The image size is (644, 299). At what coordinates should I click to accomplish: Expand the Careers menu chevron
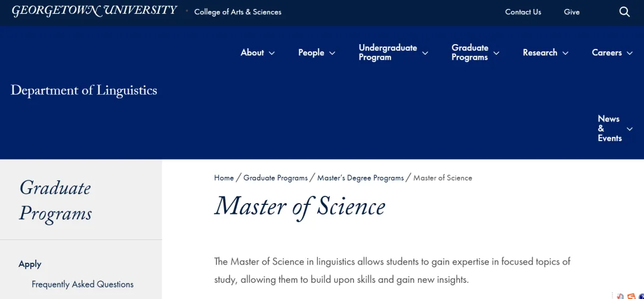[x=630, y=53]
